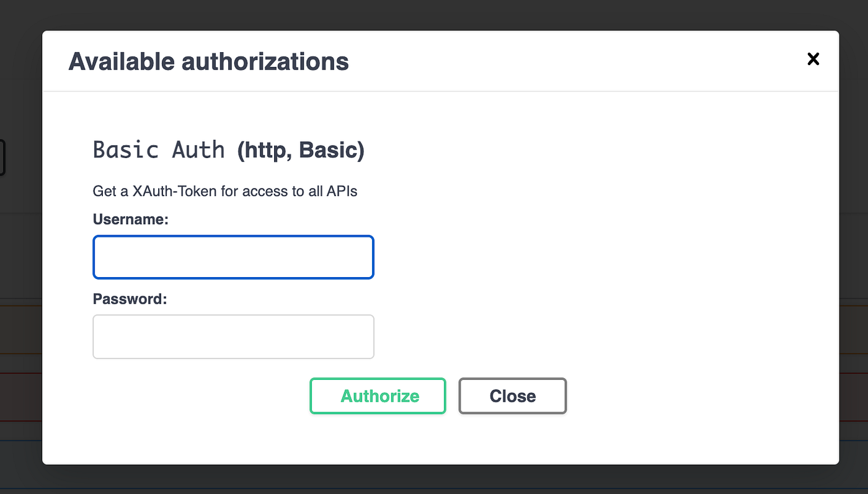868x494 pixels.
Task: Click the divider line below the header
Action: click(x=441, y=91)
